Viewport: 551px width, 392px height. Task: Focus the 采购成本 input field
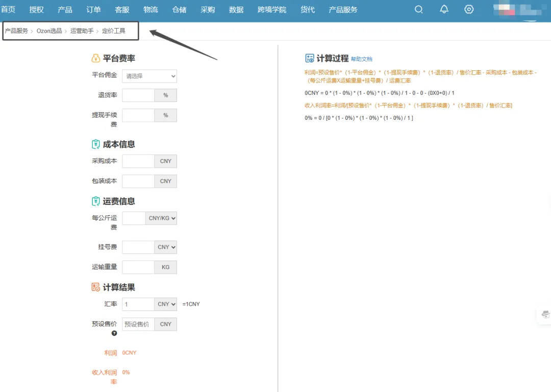(x=138, y=161)
